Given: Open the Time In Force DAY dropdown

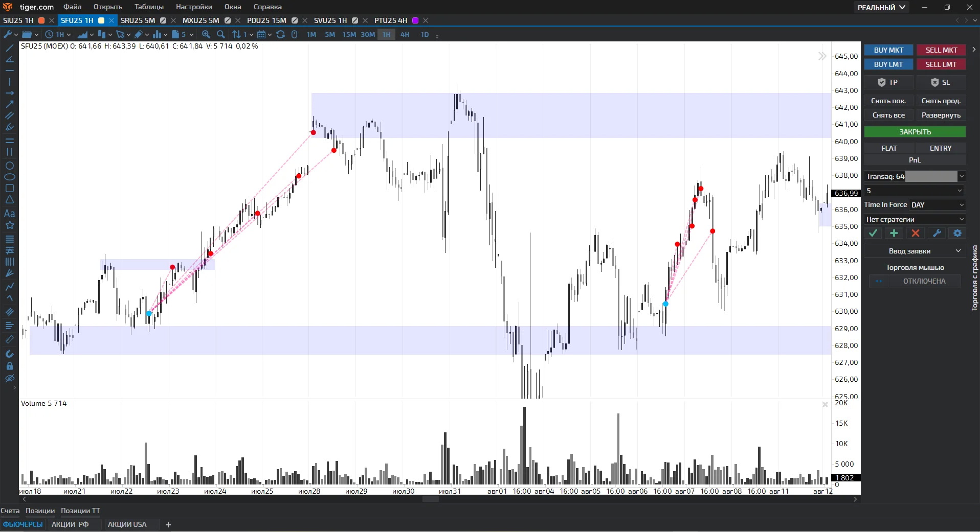Looking at the screenshot, I should [938, 205].
